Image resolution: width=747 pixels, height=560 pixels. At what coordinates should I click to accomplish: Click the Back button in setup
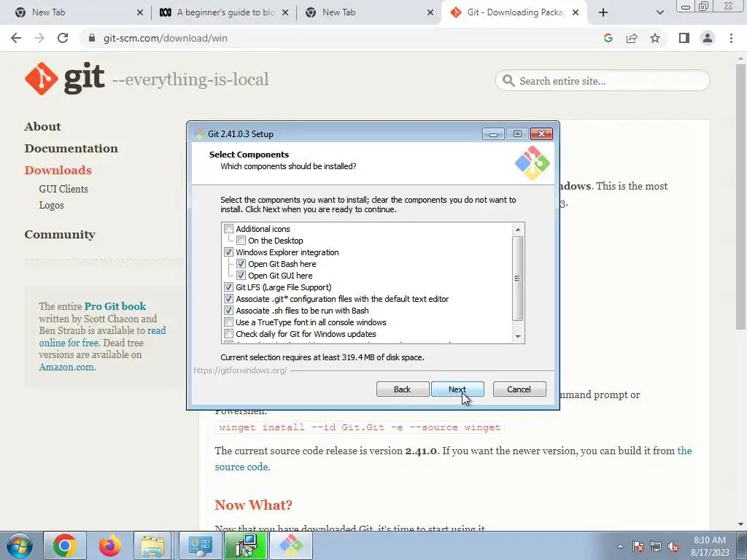click(403, 389)
